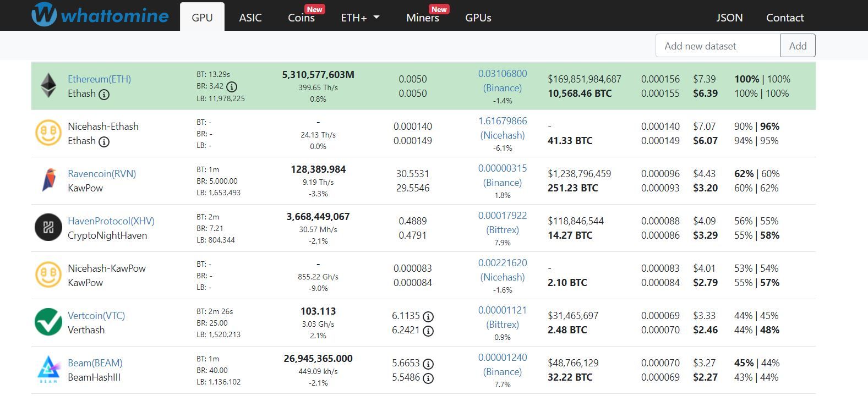Focus the Add new dataset field
The height and width of the screenshot is (401, 868).
(x=718, y=46)
